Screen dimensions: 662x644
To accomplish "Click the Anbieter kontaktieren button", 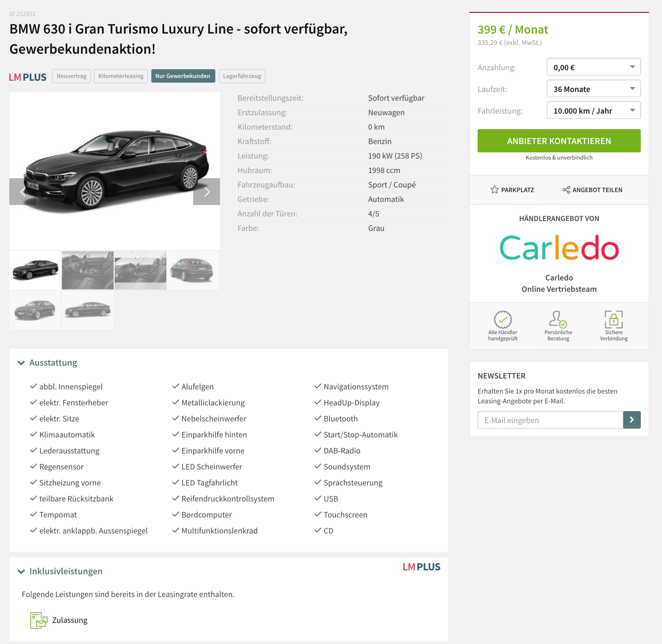I will pyautogui.click(x=559, y=141).
